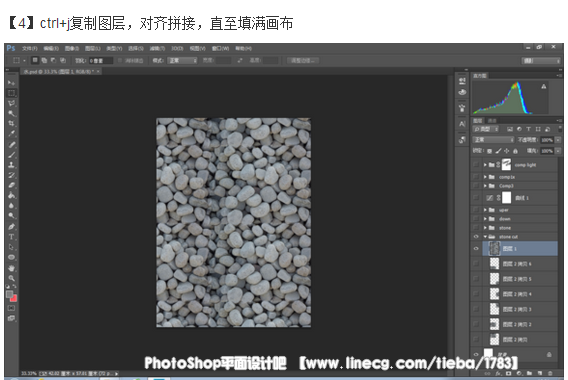The width and height of the screenshot is (568, 380).
Task: Select the Zoom tool
Action: pyautogui.click(x=11, y=279)
